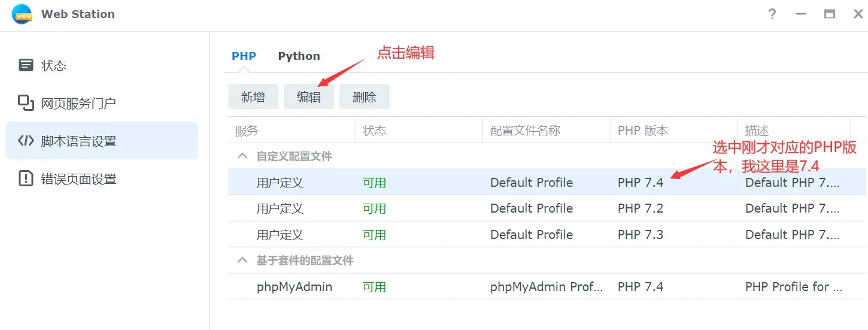This screenshot has height=330, width=868.
Task: Click the 脚本语言设置 code brackets icon
Action: [26, 141]
